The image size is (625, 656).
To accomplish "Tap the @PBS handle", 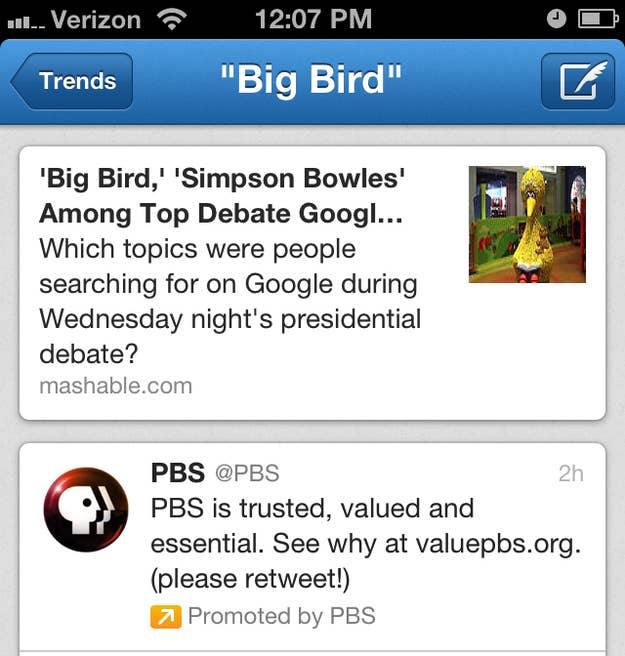I will [x=247, y=473].
